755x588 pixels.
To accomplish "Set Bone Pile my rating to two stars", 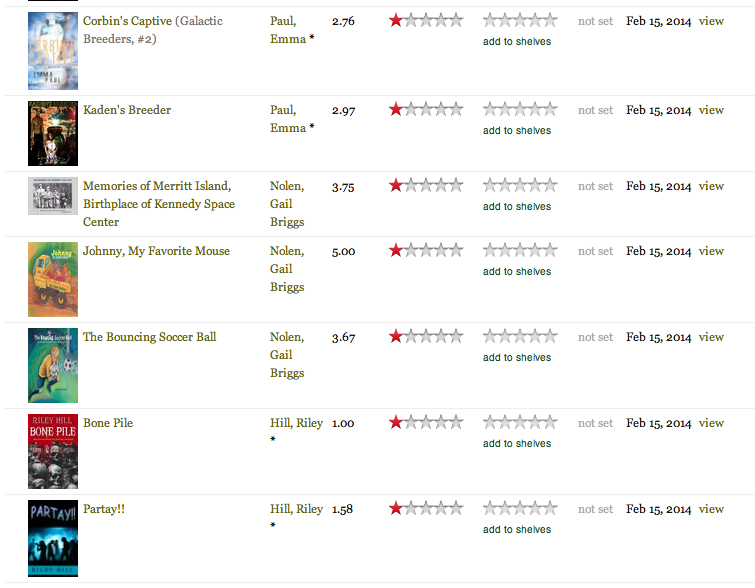I will pyautogui.click(x=505, y=422).
